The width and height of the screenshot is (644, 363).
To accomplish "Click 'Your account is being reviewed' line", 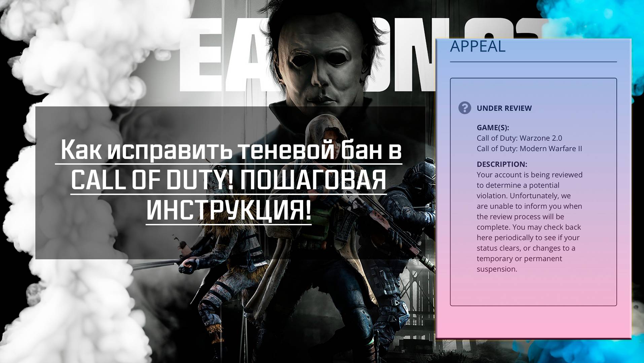I will coord(529,175).
